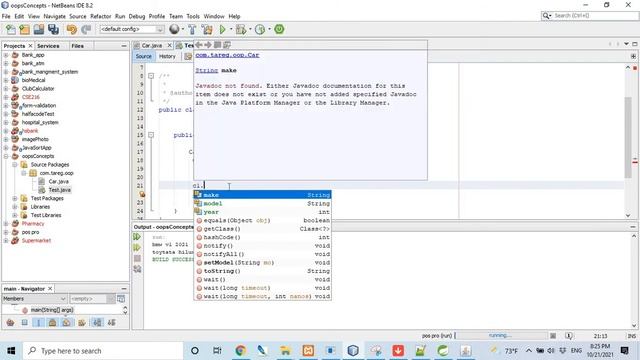Screen dimensions: 640x360
Task: Select setModel(String mo) completion item
Action: click(262, 262)
